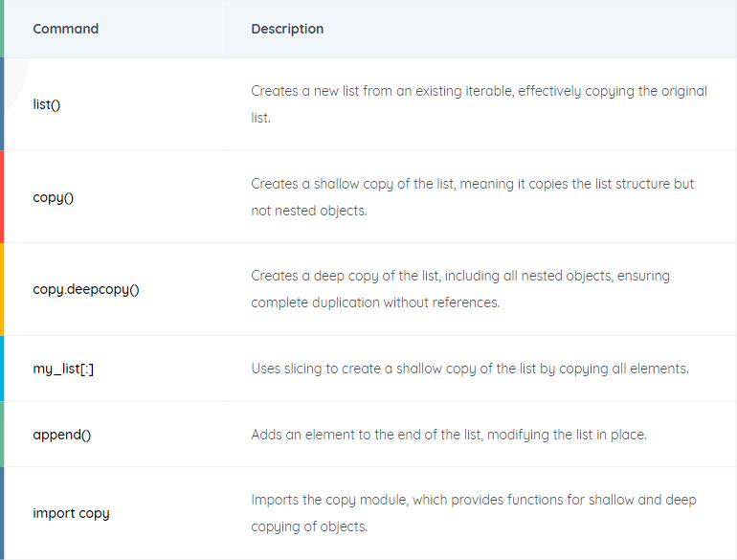Click the slicing description for my_list[:]
The width and height of the screenshot is (737, 560).
(470, 369)
